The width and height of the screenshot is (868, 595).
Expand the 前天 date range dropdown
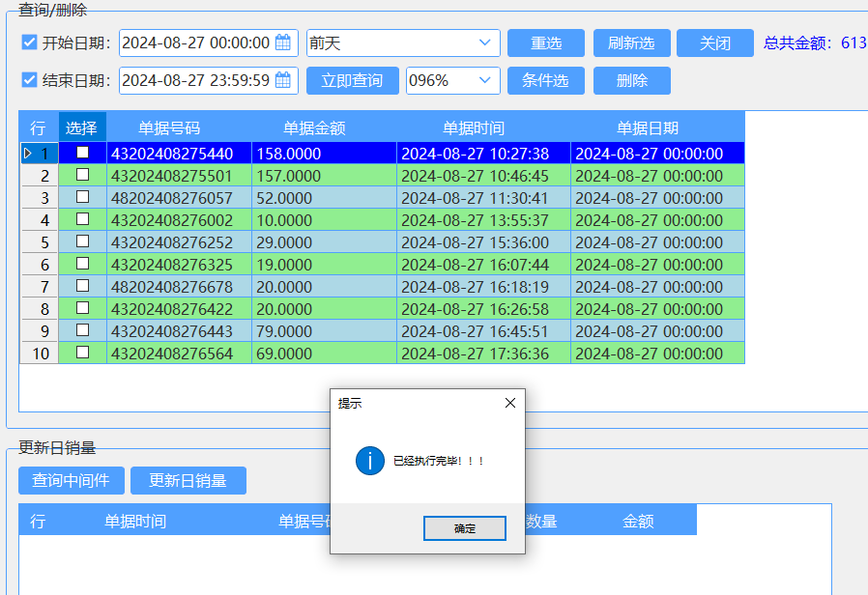click(484, 42)
